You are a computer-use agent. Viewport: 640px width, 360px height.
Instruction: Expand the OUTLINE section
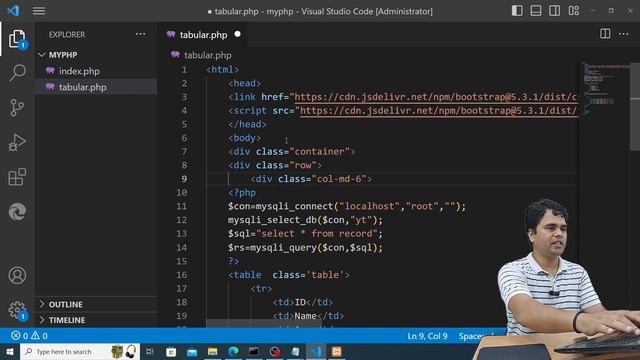[x=66, y=304]
